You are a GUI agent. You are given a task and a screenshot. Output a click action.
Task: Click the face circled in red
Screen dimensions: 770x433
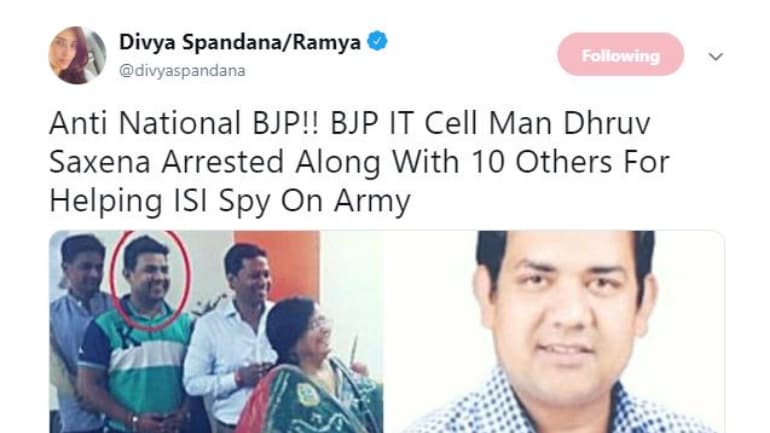coord(149,280)
